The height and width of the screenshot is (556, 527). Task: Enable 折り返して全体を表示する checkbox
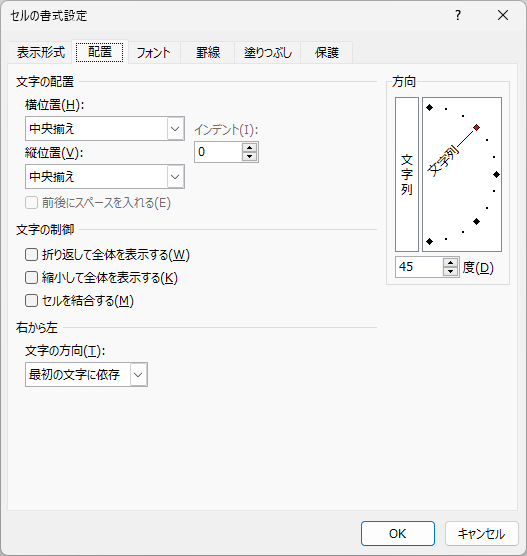tap(31, 255)
